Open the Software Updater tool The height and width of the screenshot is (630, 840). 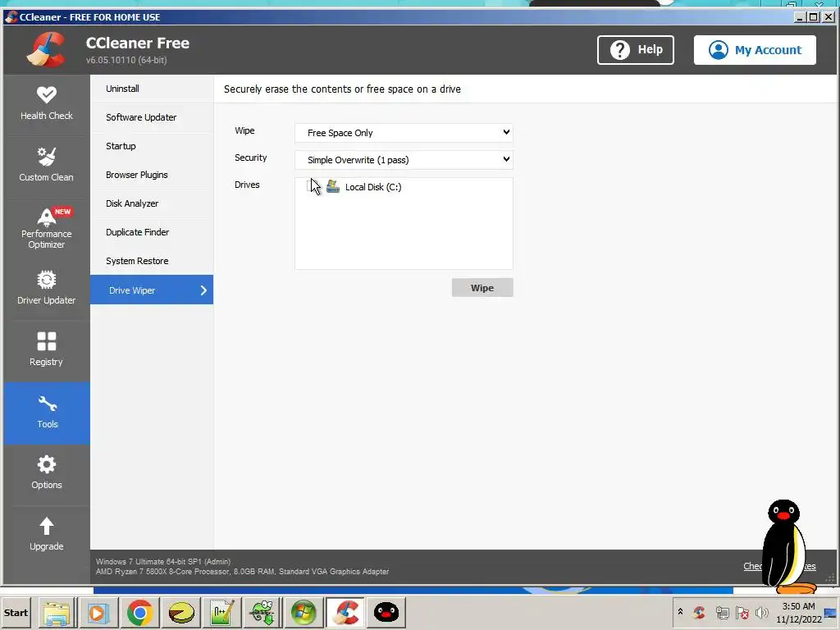click(x=152, y=117)
